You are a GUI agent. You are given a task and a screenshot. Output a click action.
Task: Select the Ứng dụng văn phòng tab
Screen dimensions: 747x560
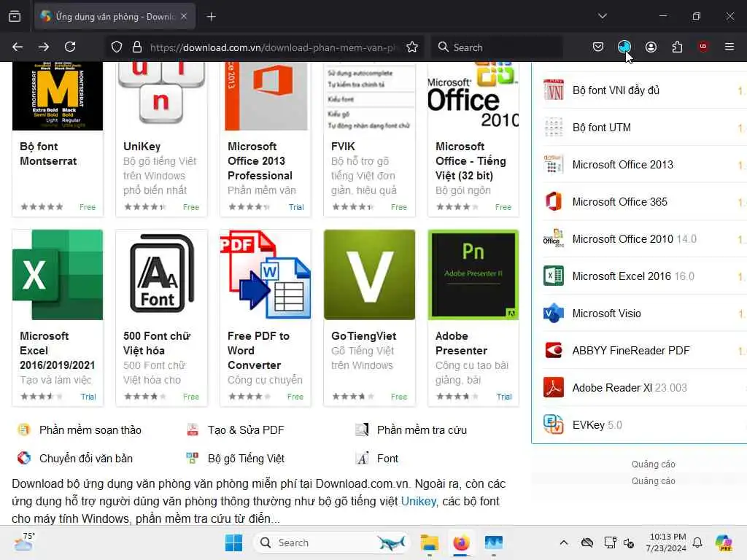coord(115,17)
